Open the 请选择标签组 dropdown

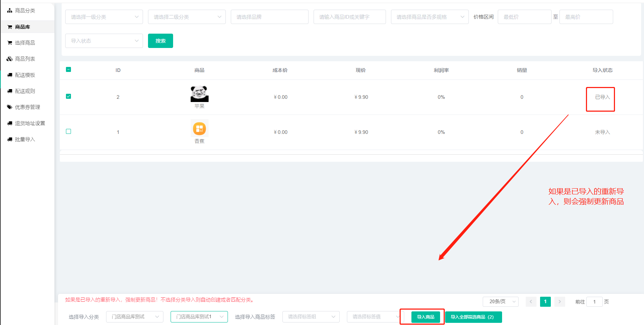pyautogui.click(x=311, y=317)
